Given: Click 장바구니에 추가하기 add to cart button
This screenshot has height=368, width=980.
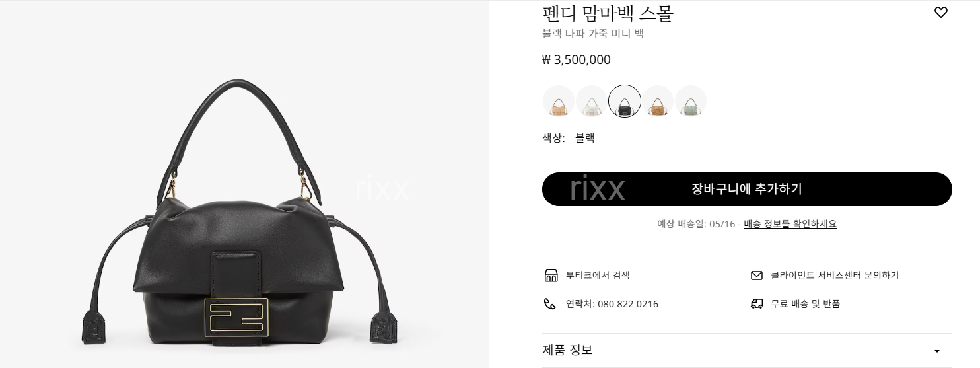Looking at the screenshot, I should coord(747,189).
